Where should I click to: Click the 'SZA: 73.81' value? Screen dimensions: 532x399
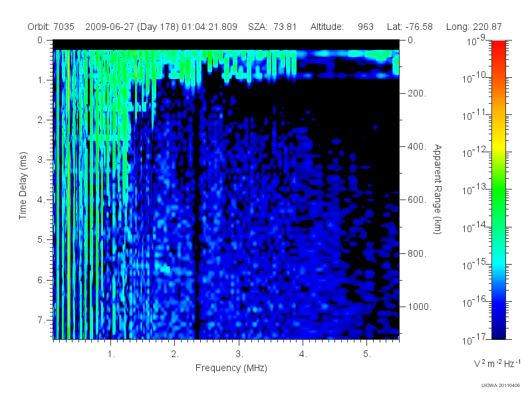click(x=272, y=27)
